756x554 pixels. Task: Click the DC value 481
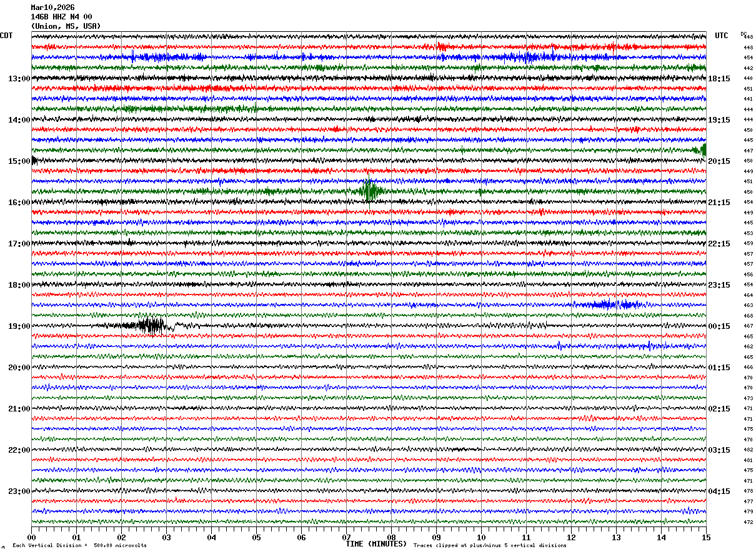point(748,460)
